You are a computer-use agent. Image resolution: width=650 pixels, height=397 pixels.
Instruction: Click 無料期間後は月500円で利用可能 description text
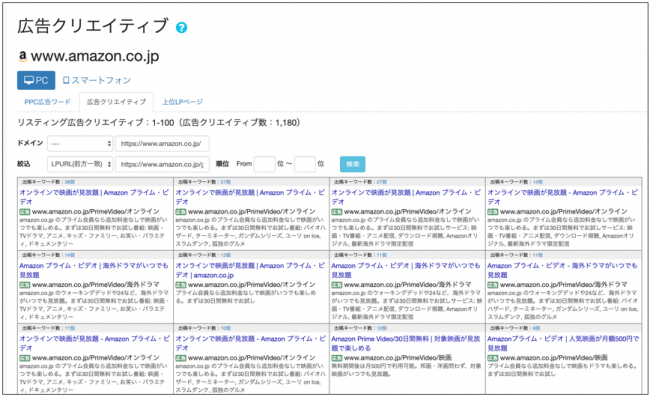[406, 370]
